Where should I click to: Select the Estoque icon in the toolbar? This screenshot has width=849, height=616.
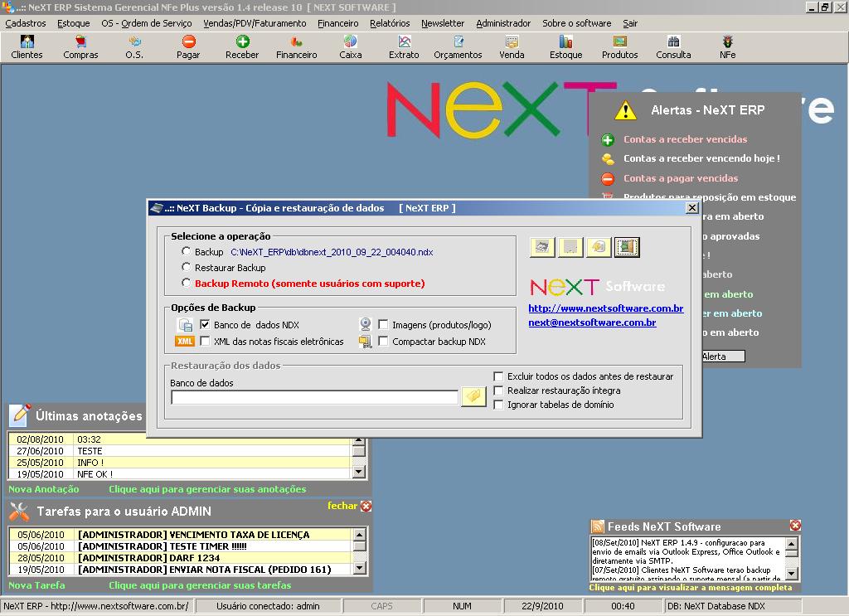pyautogui.click(x=565, y=47)
